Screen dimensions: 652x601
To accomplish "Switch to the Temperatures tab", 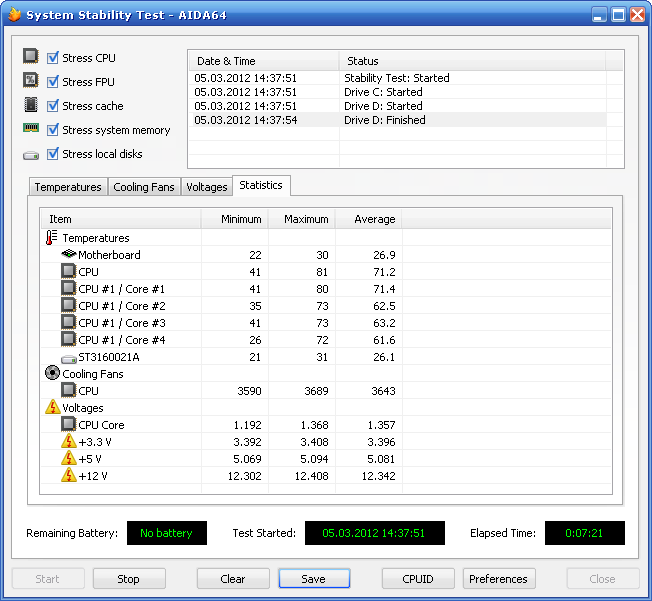I will point(68,187).
